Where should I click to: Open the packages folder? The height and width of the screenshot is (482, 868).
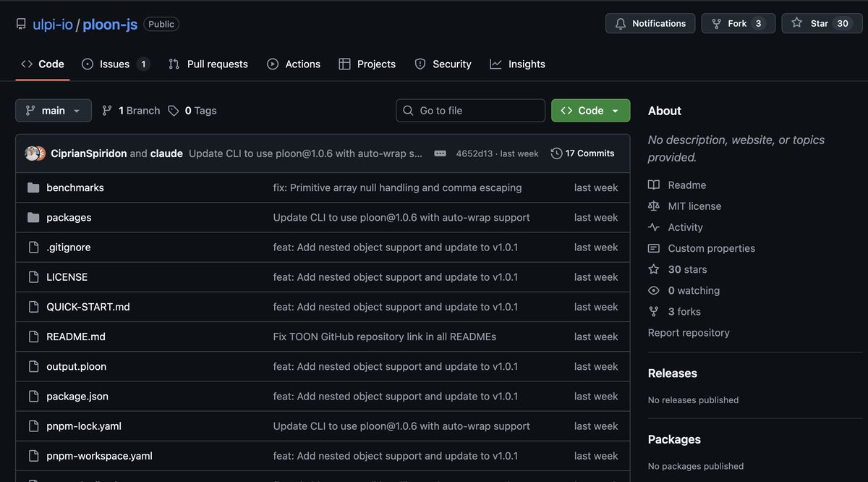click(x=69, y=217)
